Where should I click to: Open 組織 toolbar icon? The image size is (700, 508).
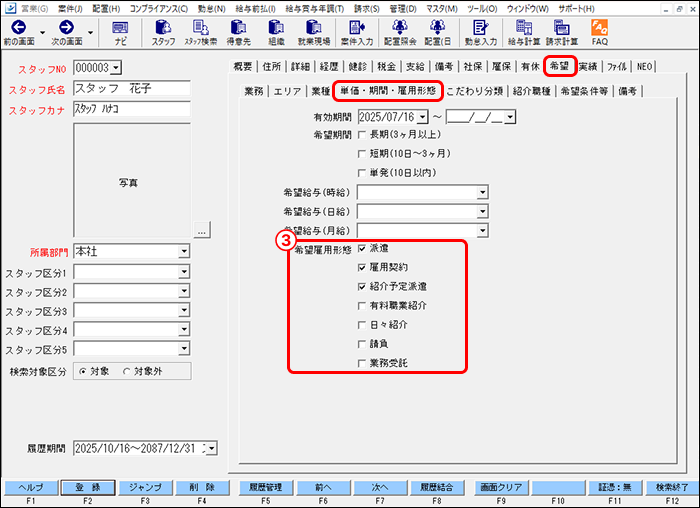pos(276,32)
